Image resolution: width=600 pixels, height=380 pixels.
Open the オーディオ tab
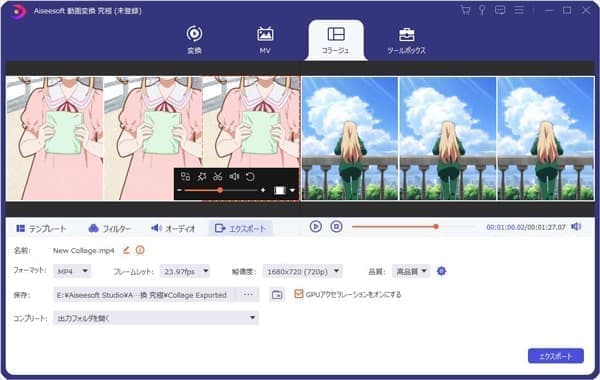click(173, 228)
